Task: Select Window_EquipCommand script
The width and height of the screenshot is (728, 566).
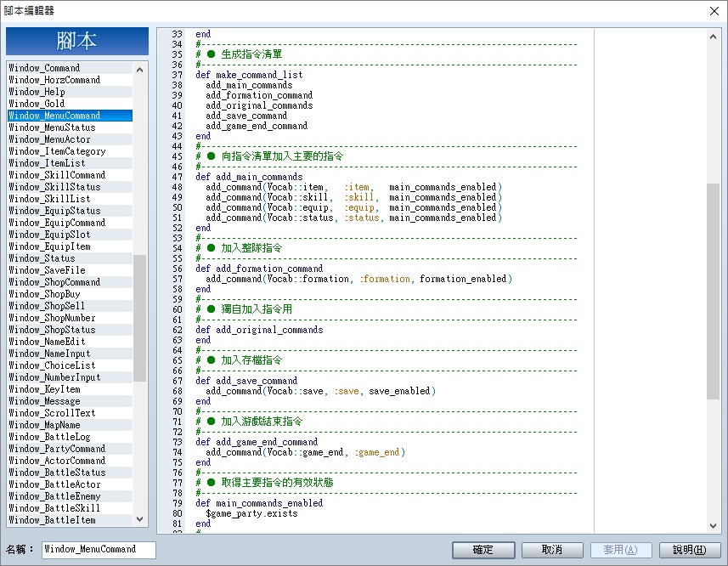Action: (x=71, y=223)
